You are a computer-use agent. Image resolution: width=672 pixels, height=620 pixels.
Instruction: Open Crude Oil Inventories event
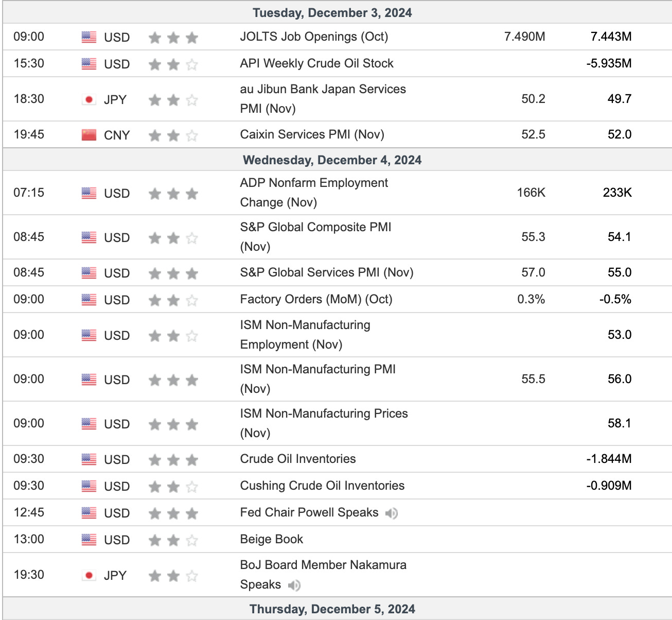click(298, 459)
